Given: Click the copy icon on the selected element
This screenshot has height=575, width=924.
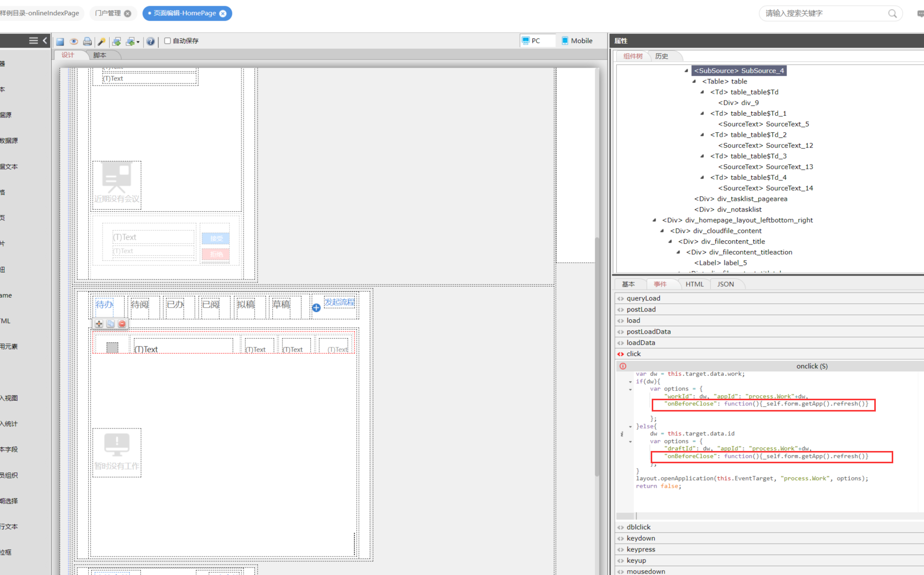Looking at the screenshot, I should 110,324.
